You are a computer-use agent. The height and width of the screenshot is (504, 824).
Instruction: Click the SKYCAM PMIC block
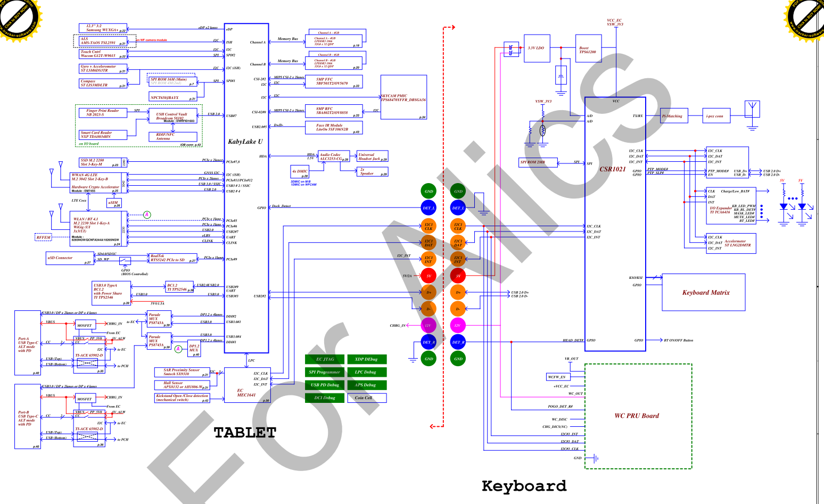[x=403, y=97]
